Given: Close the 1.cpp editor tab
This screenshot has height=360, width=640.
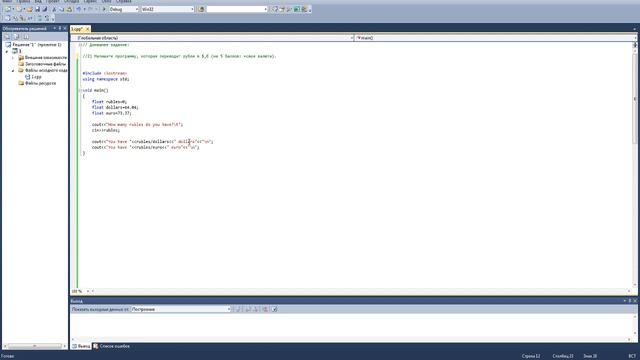Looking at the screenshot, I should (x=87, y=29).
